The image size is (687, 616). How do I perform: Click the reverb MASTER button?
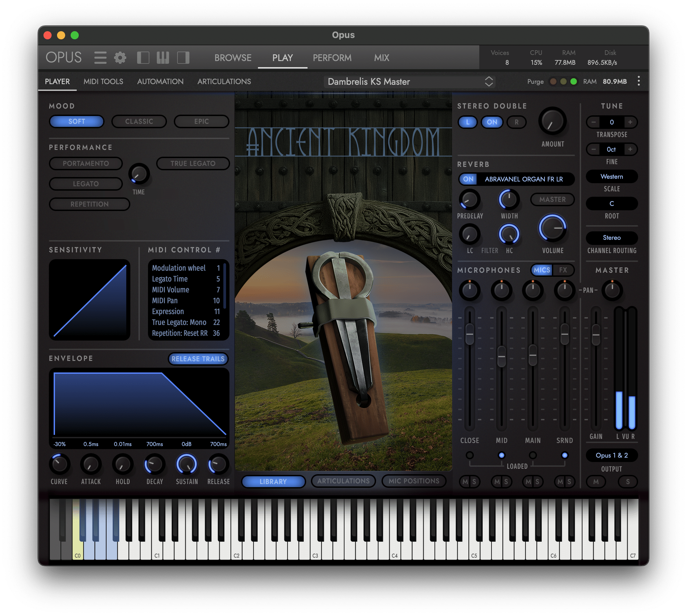click(552, 199)
